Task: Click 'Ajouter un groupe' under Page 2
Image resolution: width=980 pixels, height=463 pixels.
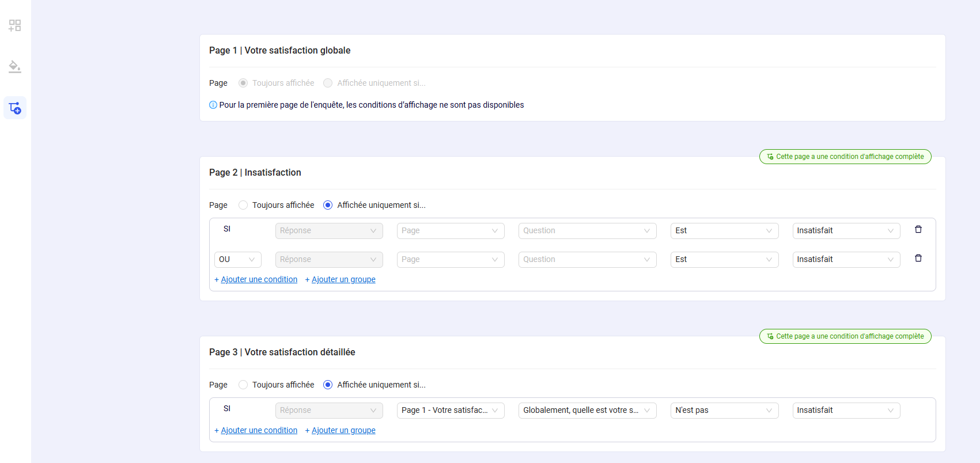Action: (343, 279)
